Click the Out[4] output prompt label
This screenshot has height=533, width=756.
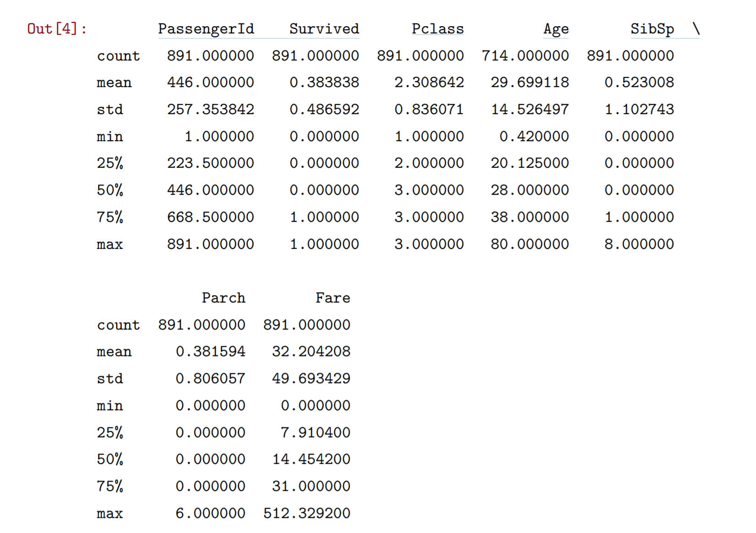click(57, 29)
